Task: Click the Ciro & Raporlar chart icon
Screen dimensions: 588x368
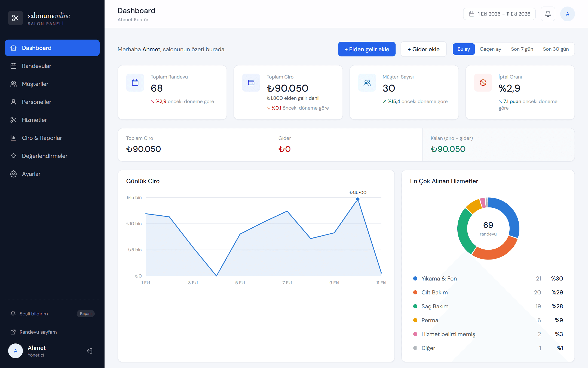Action: point(13,138)
